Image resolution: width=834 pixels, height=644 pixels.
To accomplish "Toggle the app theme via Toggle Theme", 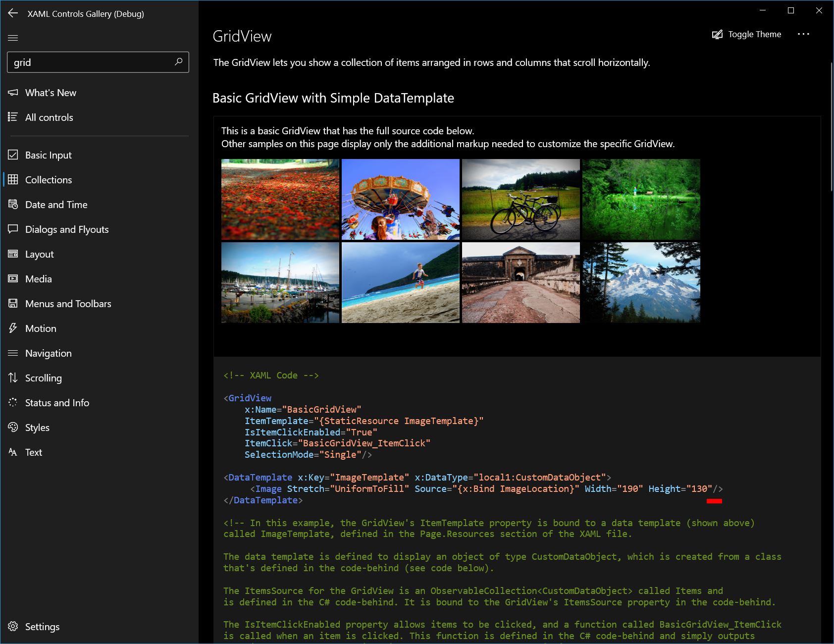I will [747, 34].
